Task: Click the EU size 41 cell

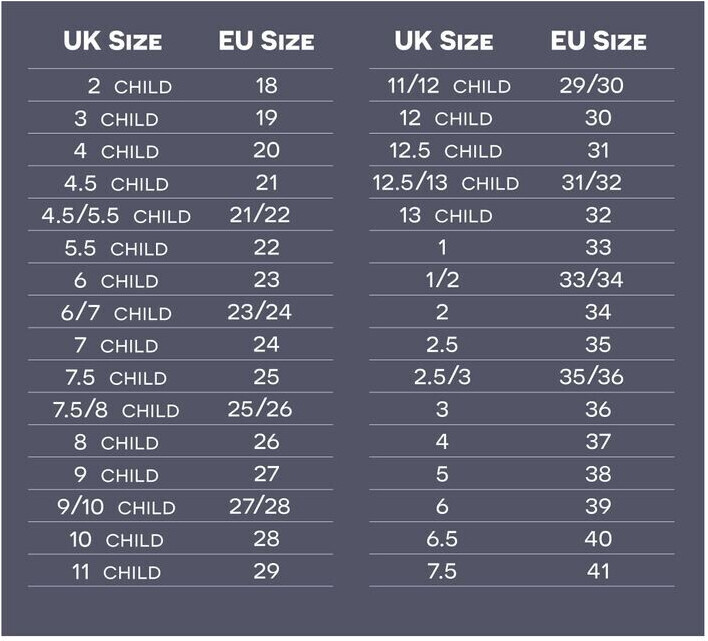Action: 598,572
